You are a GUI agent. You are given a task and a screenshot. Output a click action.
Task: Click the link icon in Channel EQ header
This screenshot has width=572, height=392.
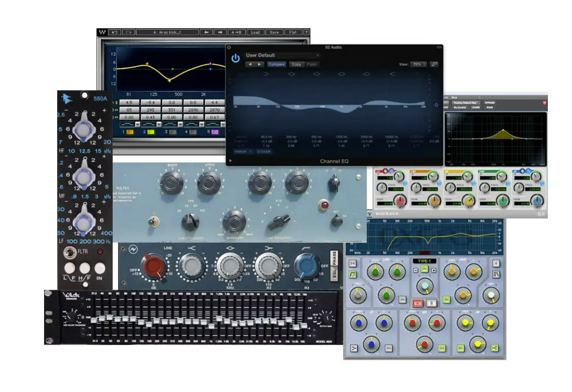[434, 64]
